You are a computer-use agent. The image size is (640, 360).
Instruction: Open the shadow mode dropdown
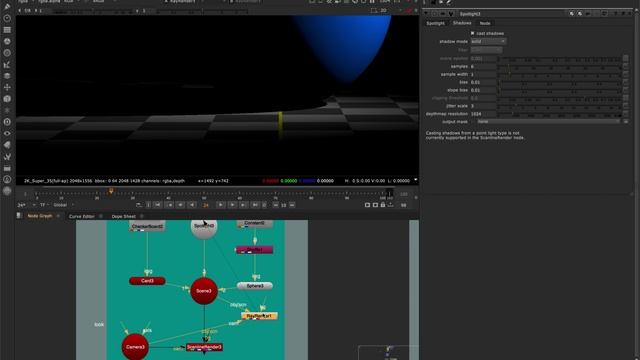click(x=488, y=42)
